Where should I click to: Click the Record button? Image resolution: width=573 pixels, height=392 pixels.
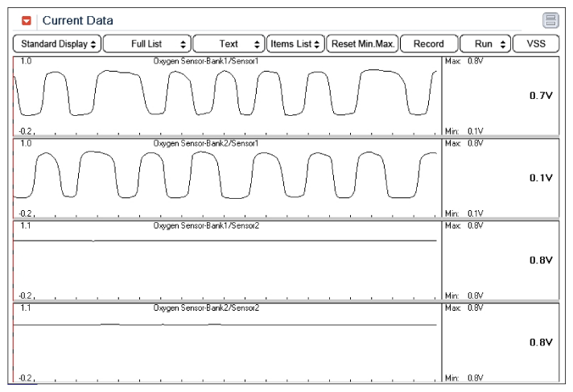point(428,43)
